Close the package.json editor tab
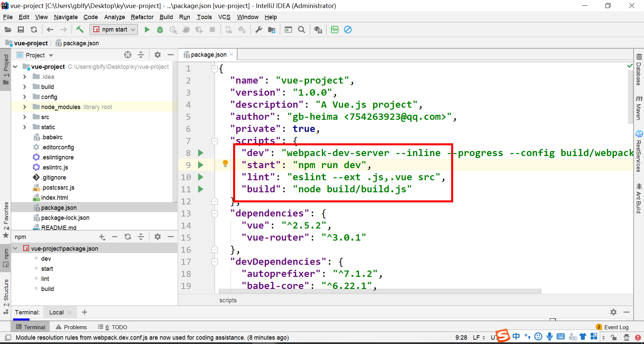Viewport: 644px width, 344px height. (231, 55)
